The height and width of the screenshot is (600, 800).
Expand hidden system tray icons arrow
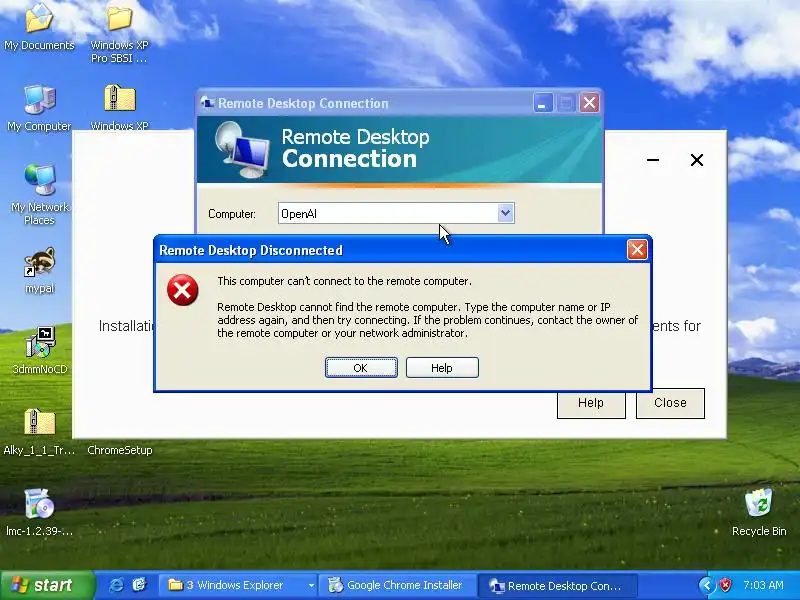[x=707, y=585]
